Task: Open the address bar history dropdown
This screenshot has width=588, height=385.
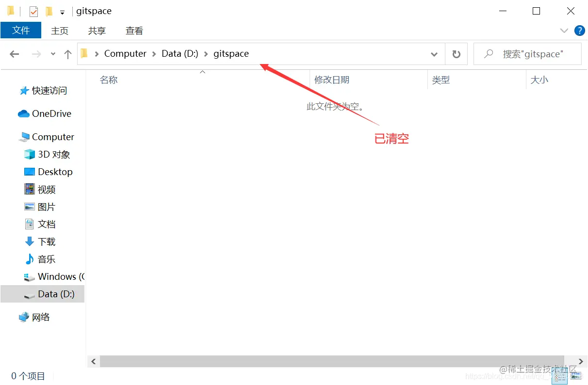Action: pyautogui.click(x=434, y=54)
